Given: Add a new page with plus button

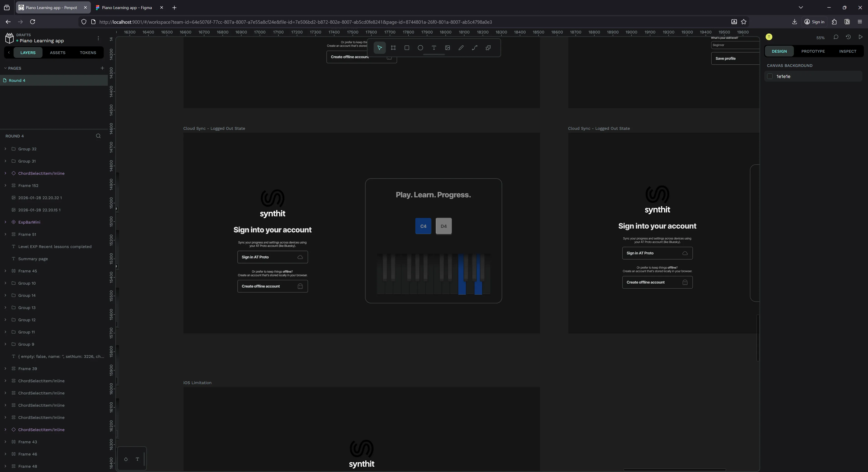Looking at the screenshot, I should pyautogui.click(x=102, y=68).
